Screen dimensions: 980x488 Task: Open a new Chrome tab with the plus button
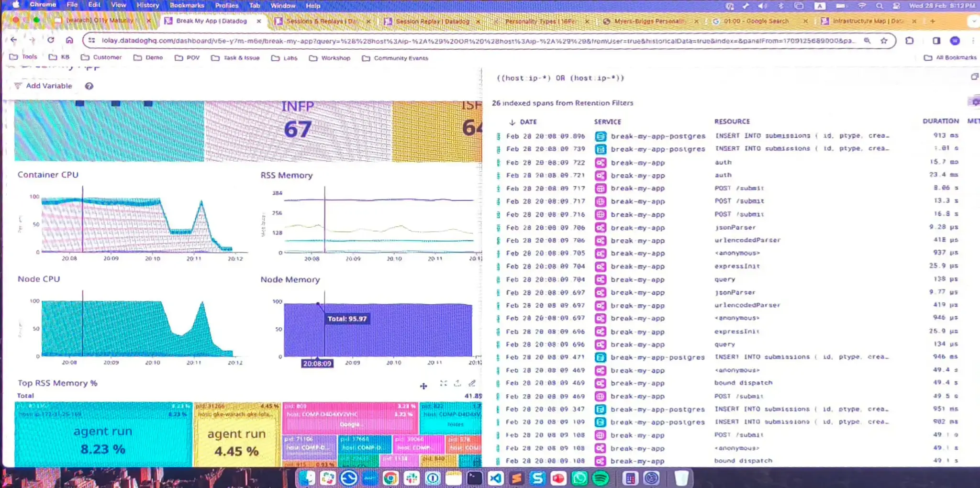933,22
